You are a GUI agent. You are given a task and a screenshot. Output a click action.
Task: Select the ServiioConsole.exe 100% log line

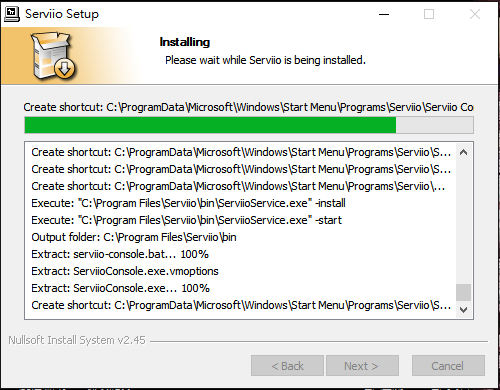[120, 288]
